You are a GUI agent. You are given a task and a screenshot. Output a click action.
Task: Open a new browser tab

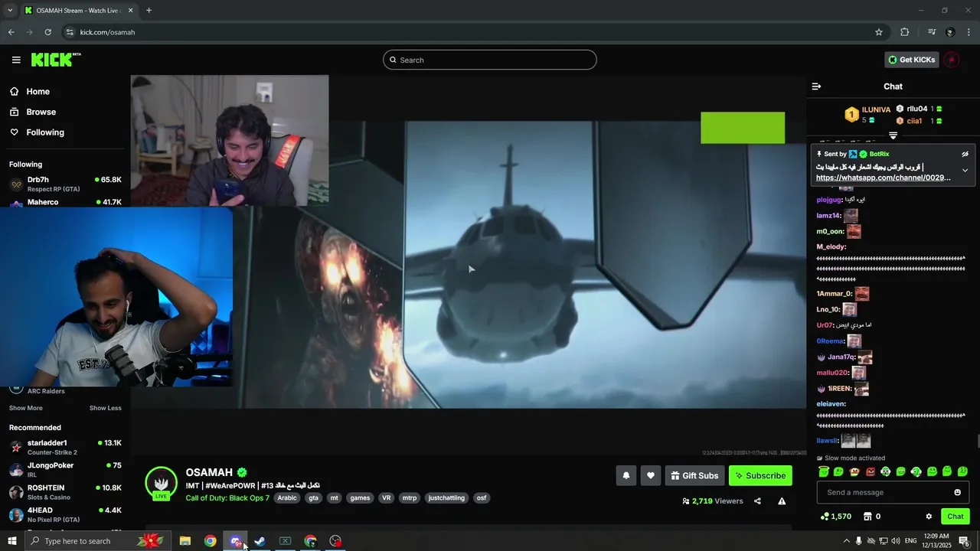(149, 11)
